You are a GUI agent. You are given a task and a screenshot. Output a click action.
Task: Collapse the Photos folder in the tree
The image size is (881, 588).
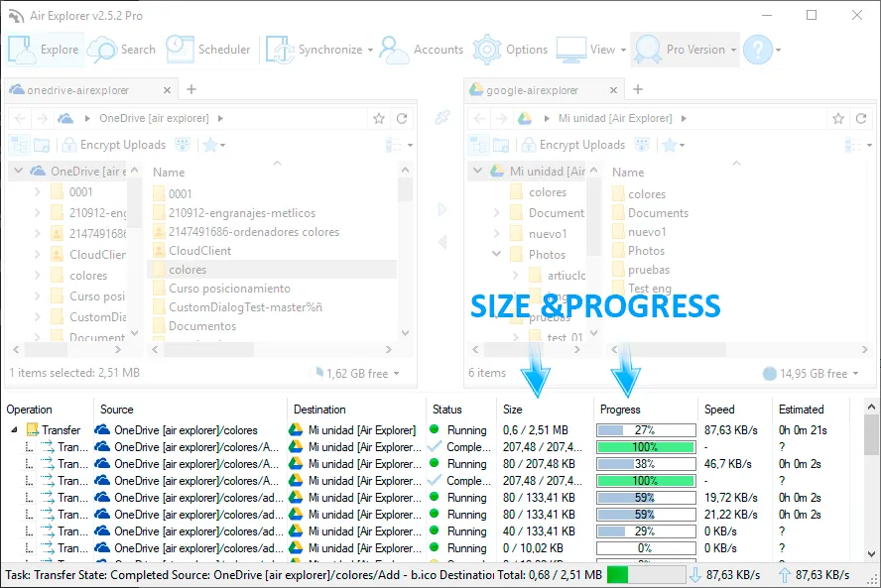click(x=496, y=254)
